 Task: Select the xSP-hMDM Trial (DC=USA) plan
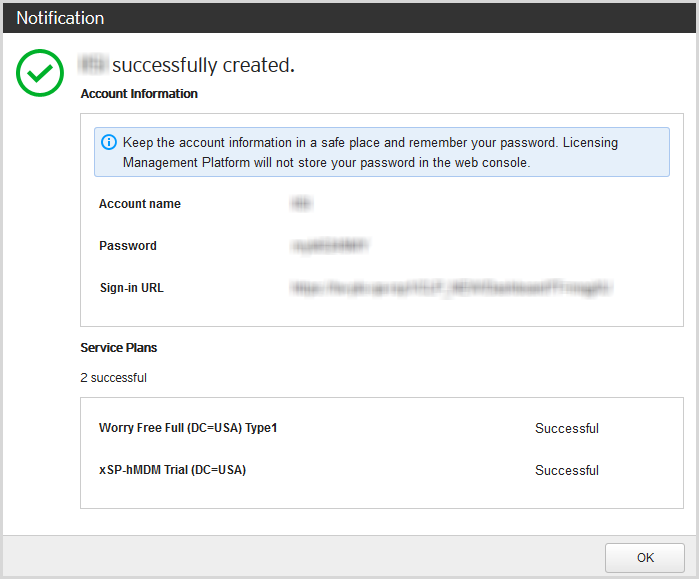point(172,470)
